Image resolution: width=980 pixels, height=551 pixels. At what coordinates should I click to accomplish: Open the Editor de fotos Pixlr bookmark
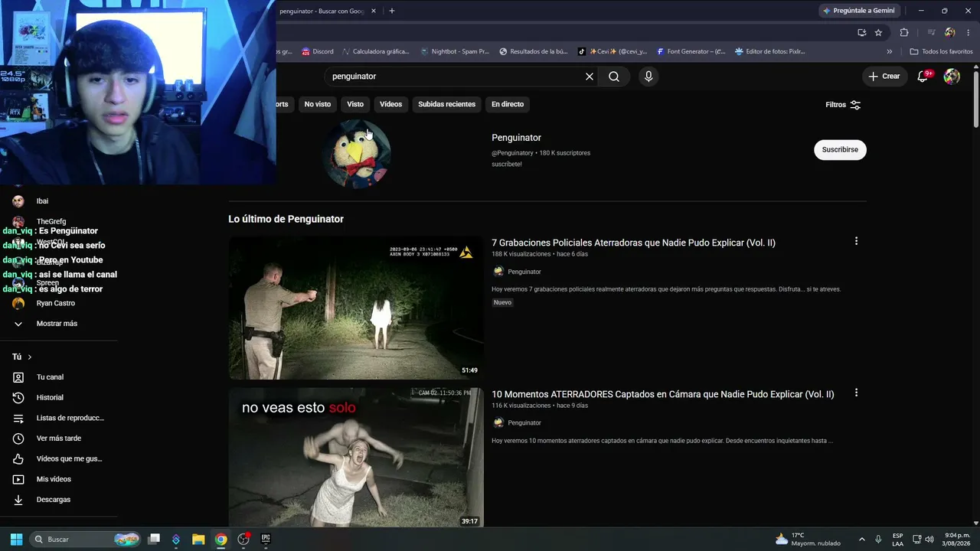pyautogui.click(x=770, y=52)
